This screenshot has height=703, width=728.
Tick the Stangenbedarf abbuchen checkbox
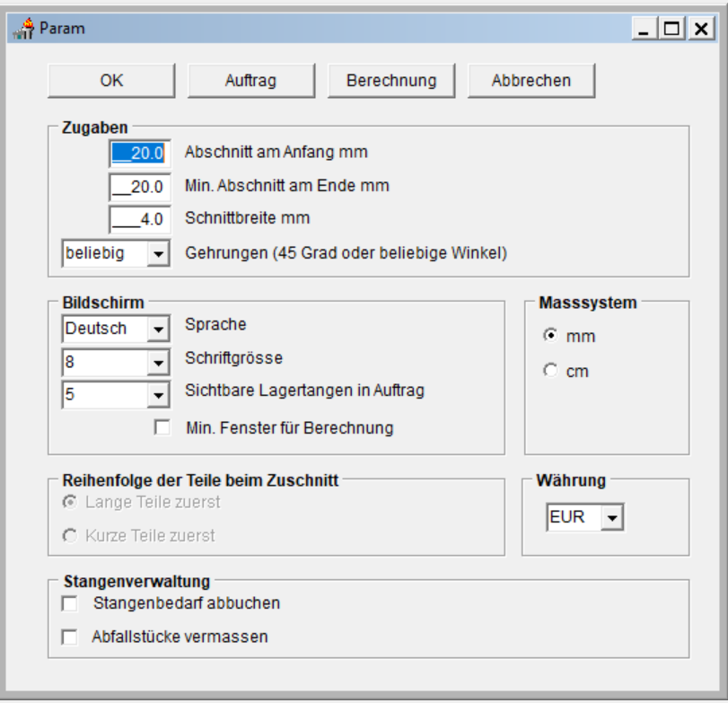click(69, 604)
